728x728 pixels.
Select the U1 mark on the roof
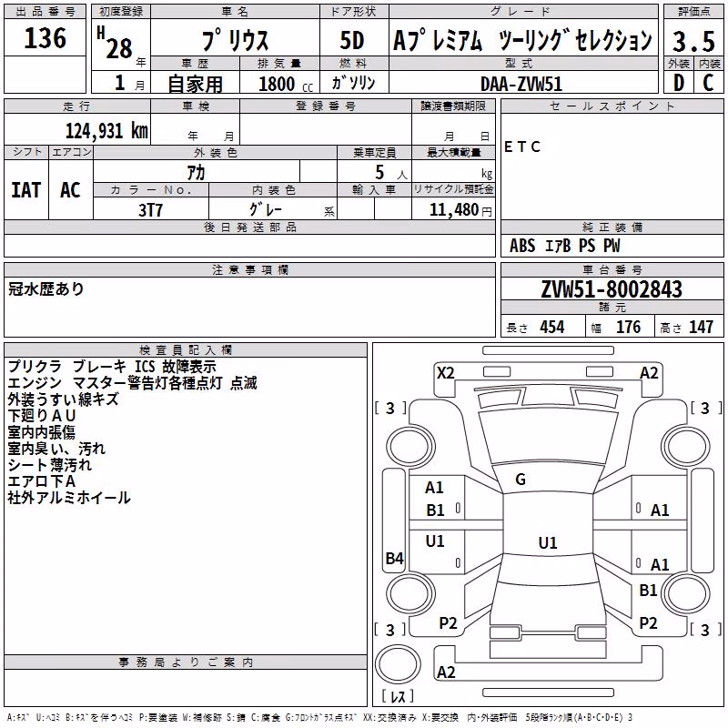tap(548, 542)
